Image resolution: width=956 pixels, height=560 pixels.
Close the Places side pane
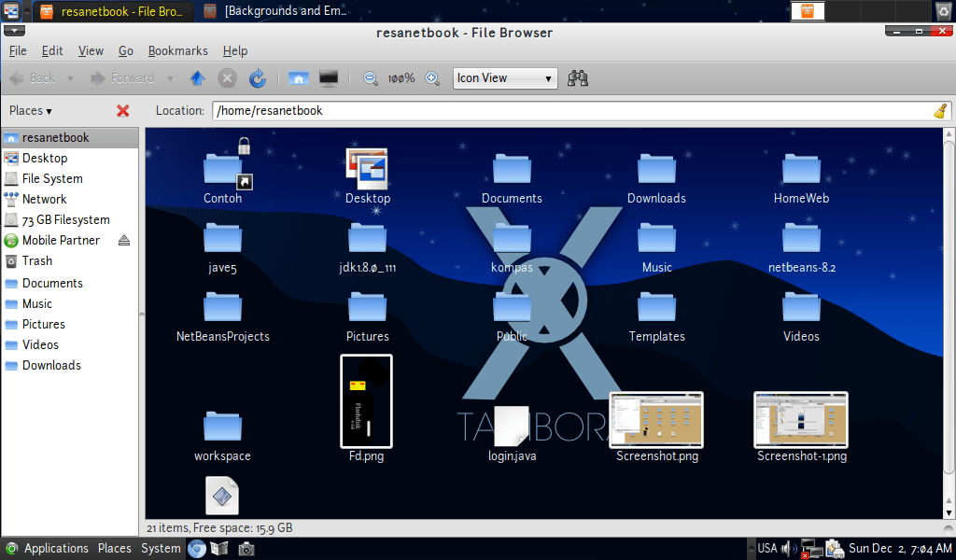[x=120, y=110]
